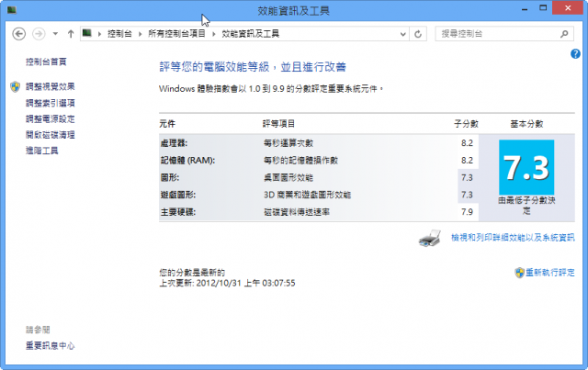Click the 磁碟資料傳送速率 description text
This screenshot has height=370, width=588.
(x=297, y=212)
